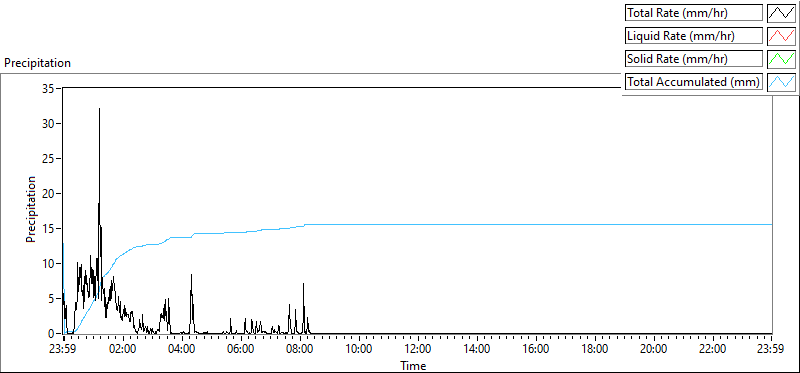Click the Precipitation chart caption above plot

[37, 63]
